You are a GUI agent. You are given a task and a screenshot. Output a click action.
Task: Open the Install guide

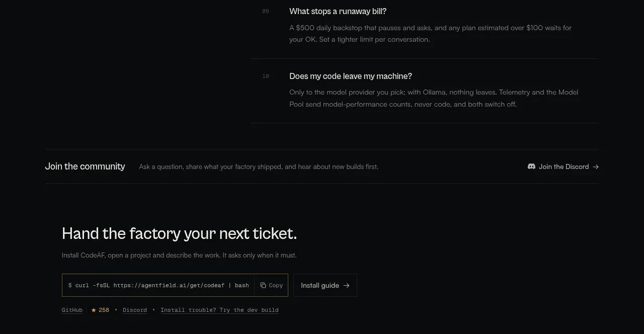(x=325, y=285)
